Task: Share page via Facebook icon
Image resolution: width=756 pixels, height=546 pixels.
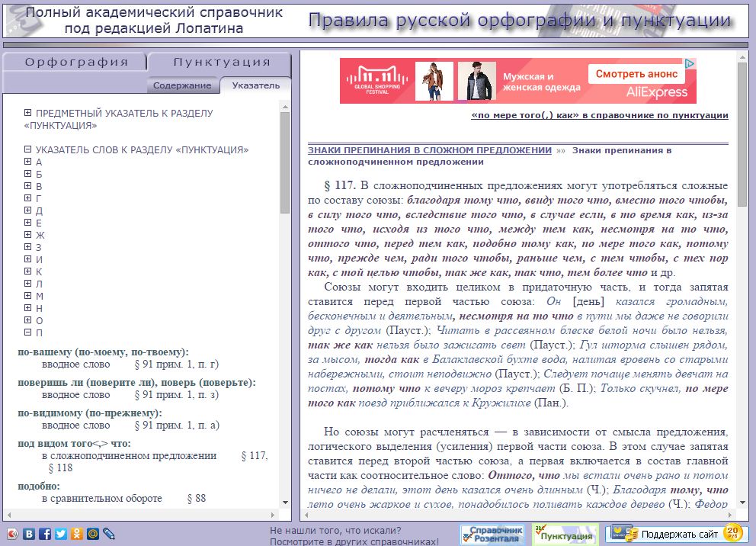Action: click(x=45, y=534)
